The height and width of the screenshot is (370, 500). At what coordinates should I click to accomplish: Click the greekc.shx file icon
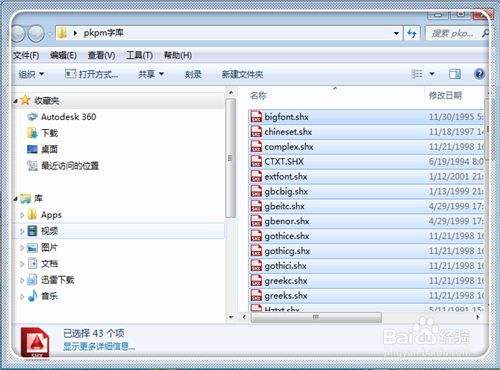pos(256,281)
